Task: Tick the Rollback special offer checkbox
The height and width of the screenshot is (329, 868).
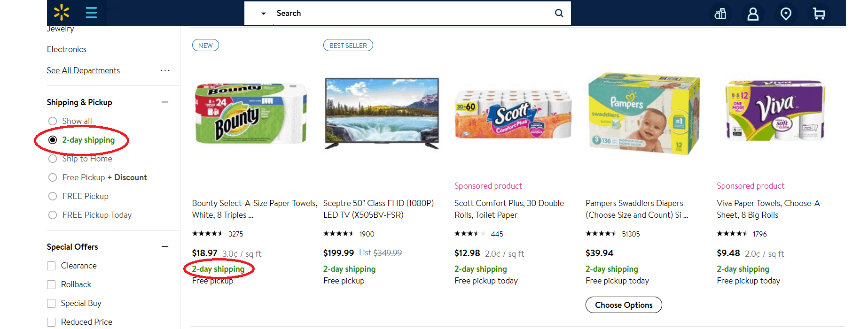Action: coord(51,284)
